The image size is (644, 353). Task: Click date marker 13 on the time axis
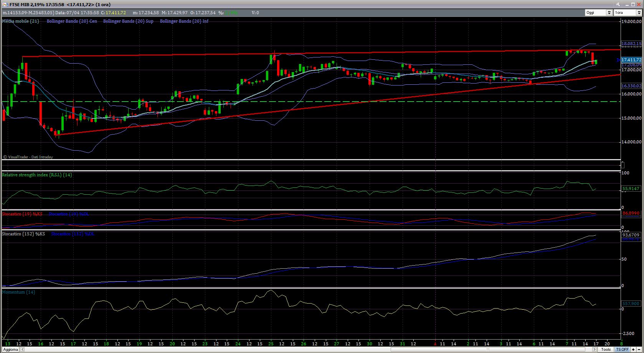8,344
